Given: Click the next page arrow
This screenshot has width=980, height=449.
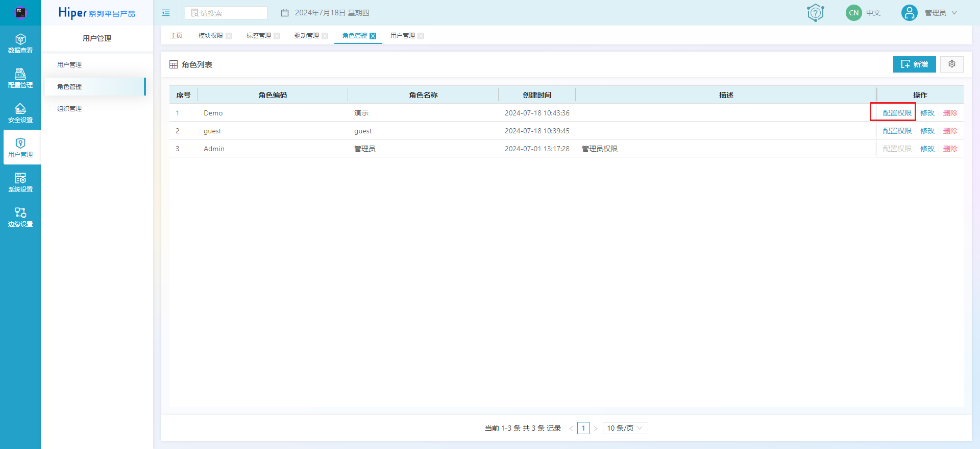Looking at the screenshot, I should [x=595, y=428].
